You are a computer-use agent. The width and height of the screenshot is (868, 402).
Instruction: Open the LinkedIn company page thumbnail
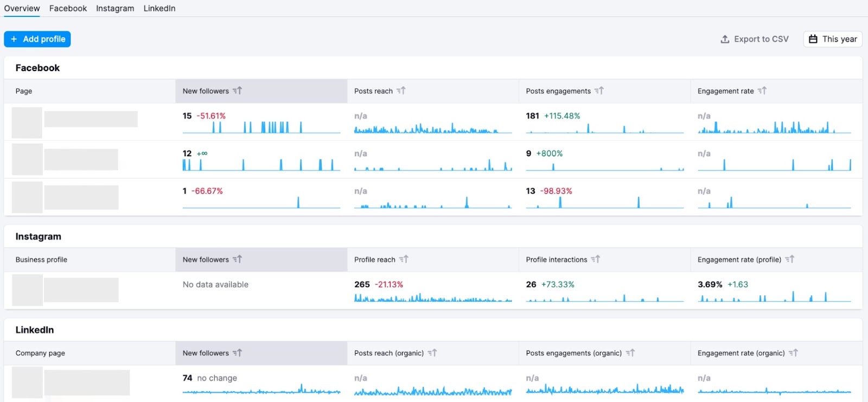click(x=27, y=382)
